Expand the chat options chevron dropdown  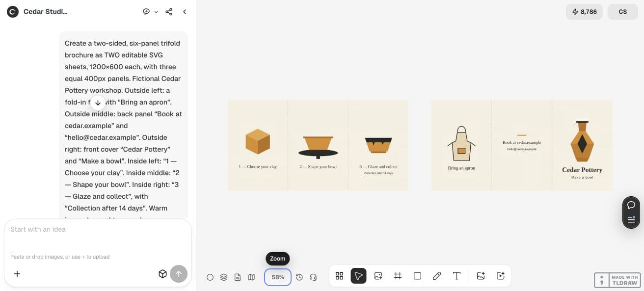click(x=156, y=12)
